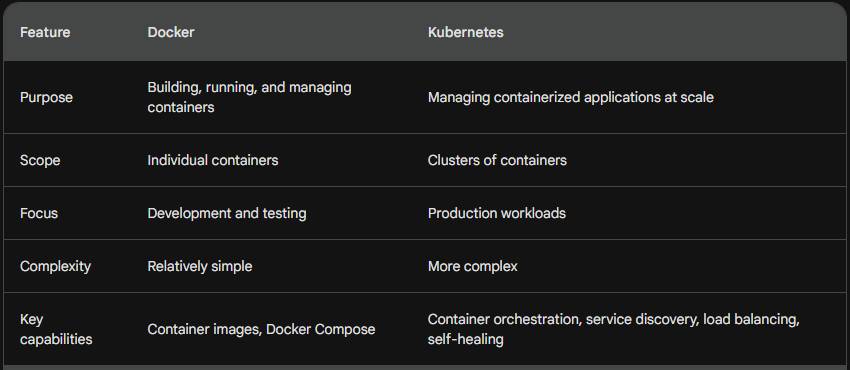Select the Purpose row label
850x370 pixels.
[x=46, y=98]
